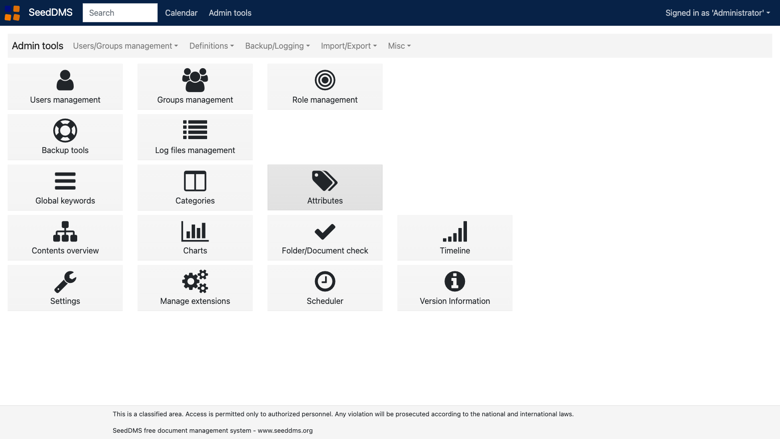Open Scheduler clock icon
Viewport: 780px width, 439px height.
pyautogui.click(x=325, y=281)
